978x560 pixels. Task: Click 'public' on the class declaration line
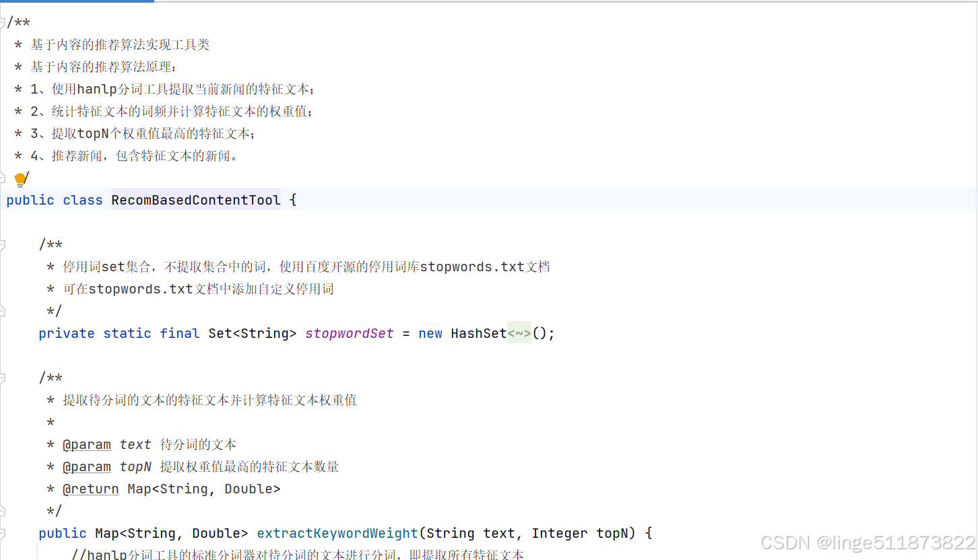click(x=30, y=200)
